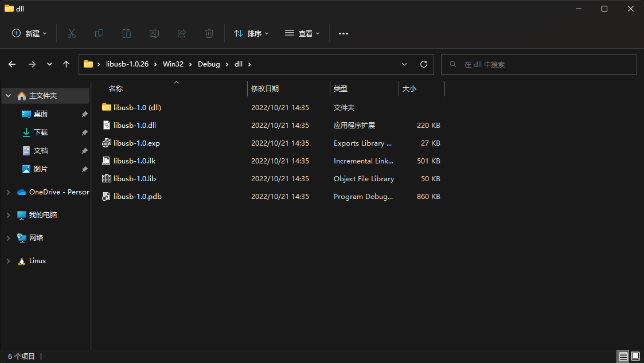Expand the Linux tree node

(x=8, y=261)
